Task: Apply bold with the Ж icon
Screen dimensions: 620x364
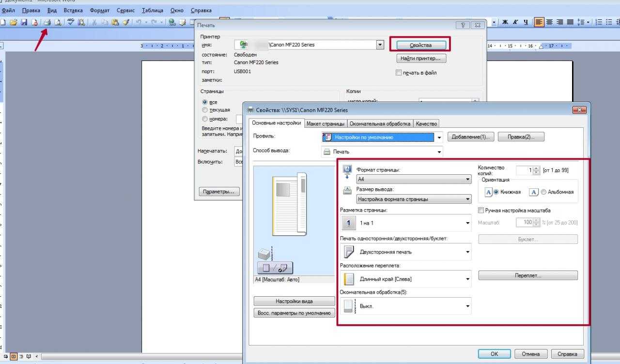Action: pos(505,22)
